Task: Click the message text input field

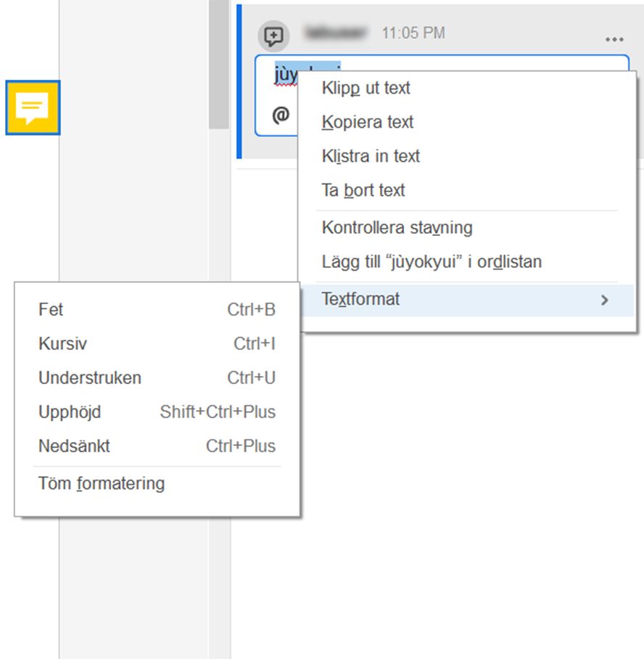Action: click(290, 73)
